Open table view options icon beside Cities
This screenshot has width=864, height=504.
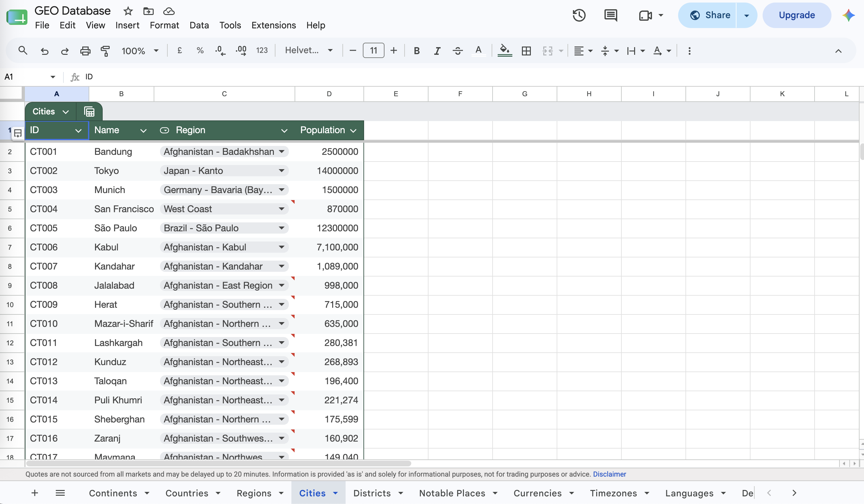click(89, 112)
